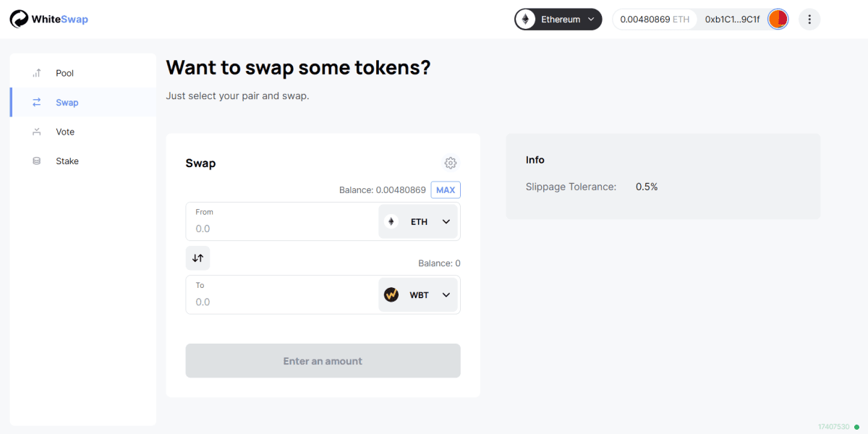This screenshot has height=434, width=868.
Task: Select the Vote icon in the sidebar
Action: (36, 131)
